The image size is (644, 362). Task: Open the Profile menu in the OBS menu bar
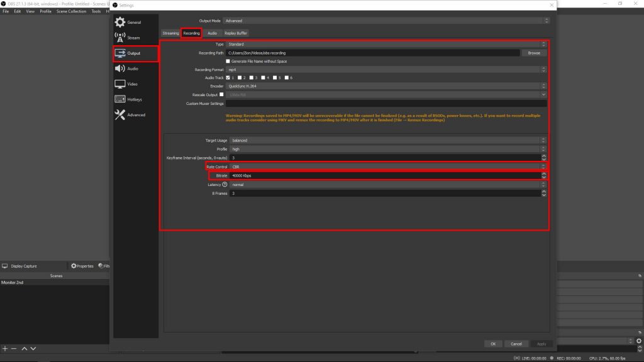(x=45, y=11)
